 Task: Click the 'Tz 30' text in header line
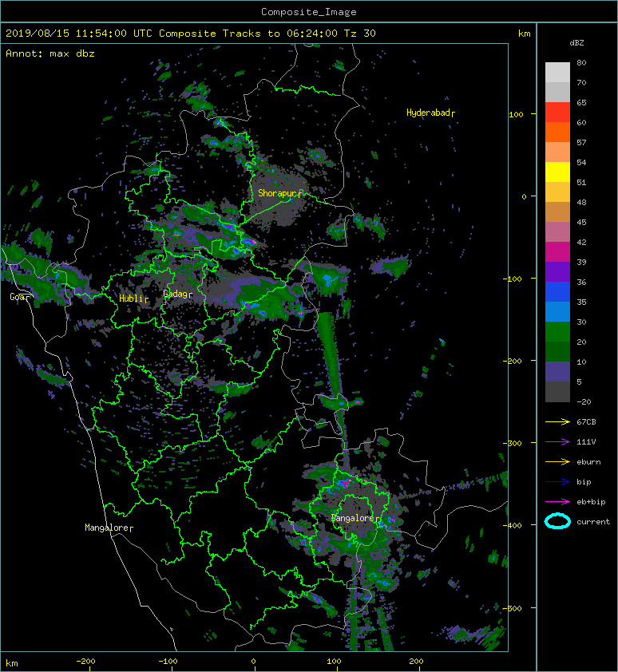[x=360, y=34]
